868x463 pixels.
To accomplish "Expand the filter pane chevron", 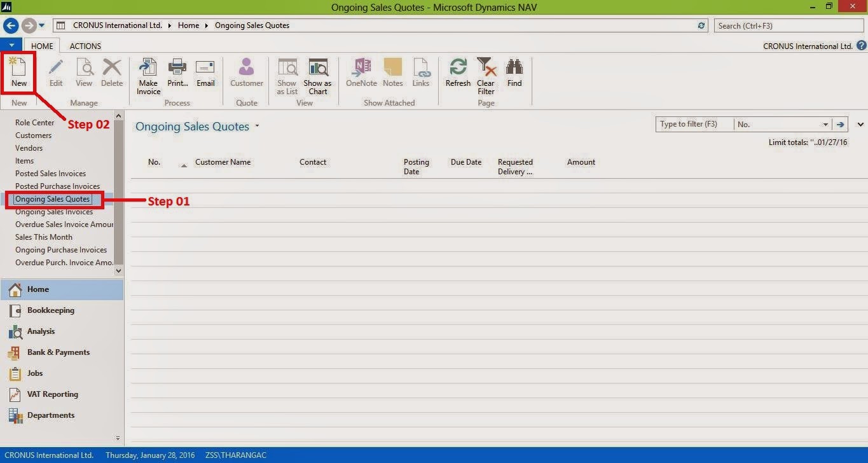I will point(860,125).
